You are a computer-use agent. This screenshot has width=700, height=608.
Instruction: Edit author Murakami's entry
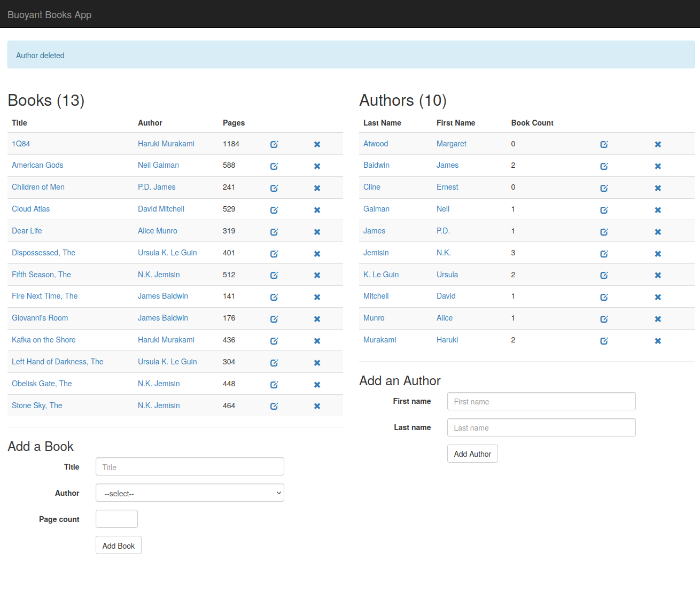[604, 341]
